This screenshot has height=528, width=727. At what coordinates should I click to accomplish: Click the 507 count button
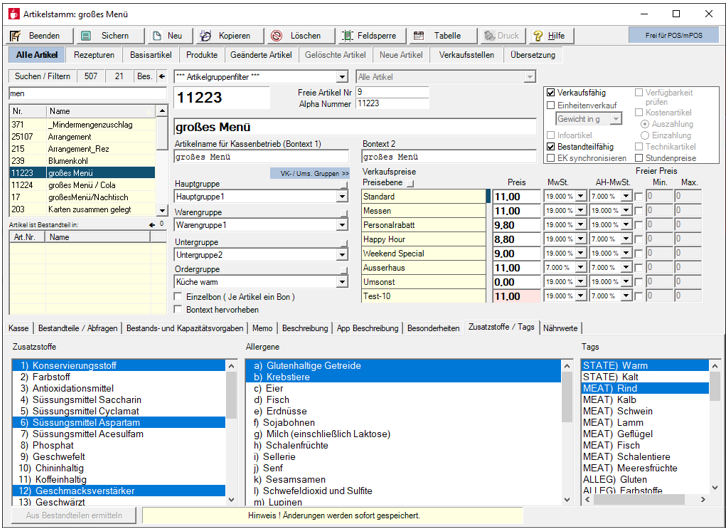point(91,76)
